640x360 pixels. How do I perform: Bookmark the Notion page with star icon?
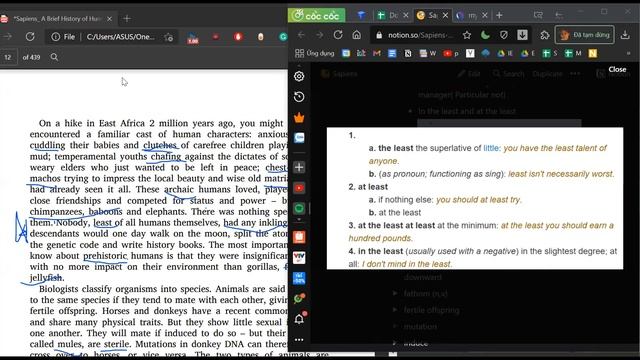(x=467, y=36)
